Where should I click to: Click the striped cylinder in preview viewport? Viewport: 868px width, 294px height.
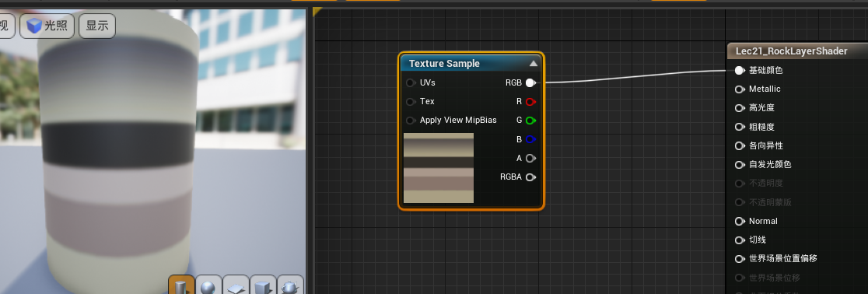click(x=119, y=149)
